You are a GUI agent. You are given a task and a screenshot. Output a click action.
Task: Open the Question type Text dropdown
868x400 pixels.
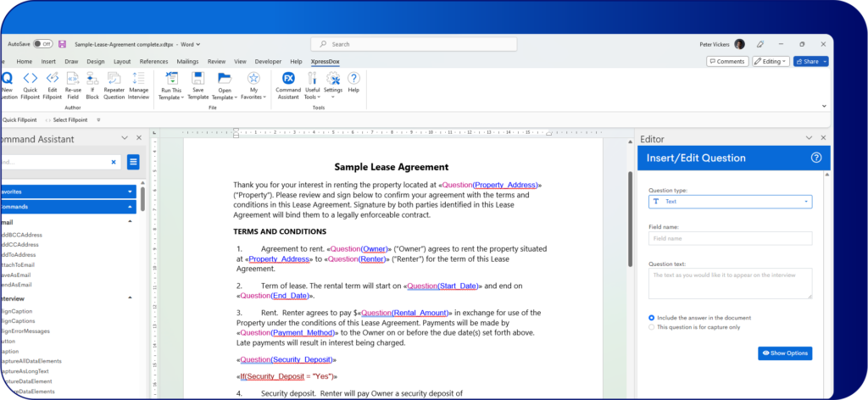click(730, 202)
